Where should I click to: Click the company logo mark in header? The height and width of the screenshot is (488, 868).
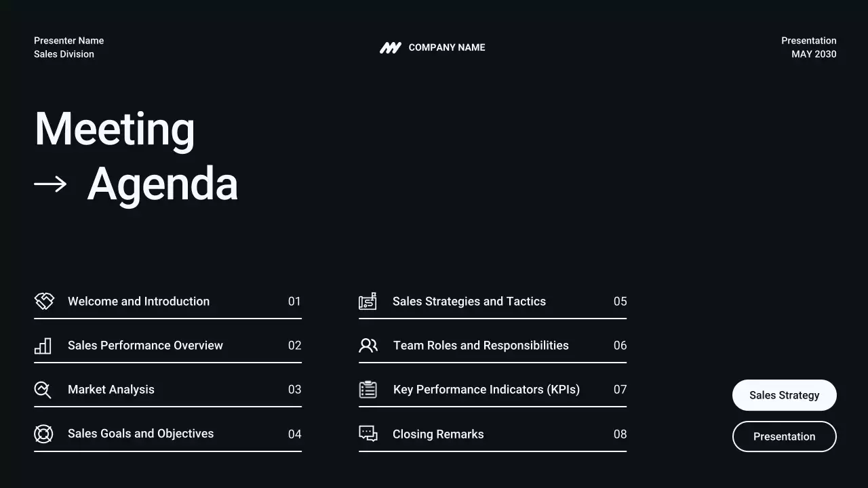390,47
